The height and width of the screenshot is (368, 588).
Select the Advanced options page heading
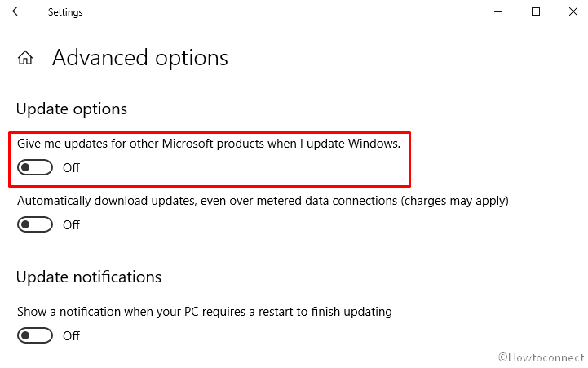coord(140,58)
